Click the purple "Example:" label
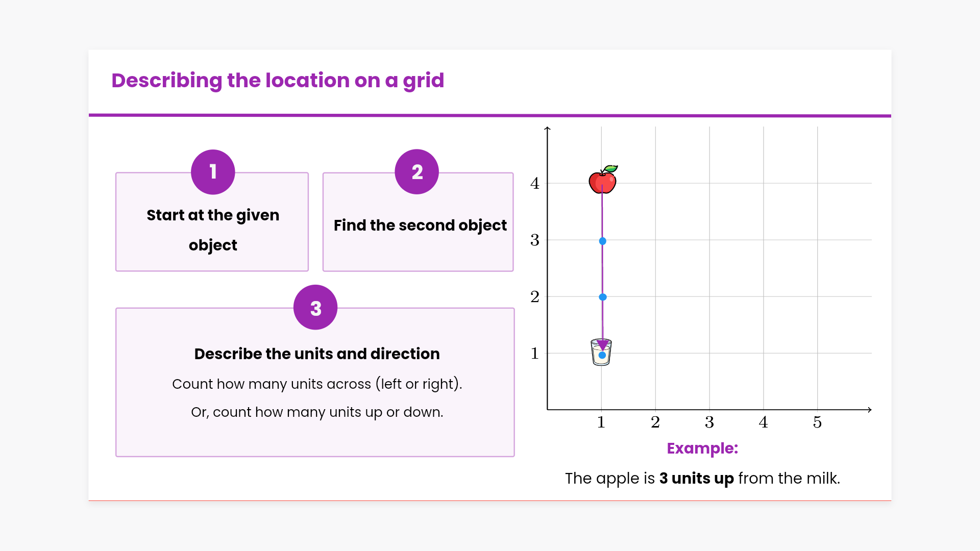This screenshot has width=980, height=551. coord(702,448)
